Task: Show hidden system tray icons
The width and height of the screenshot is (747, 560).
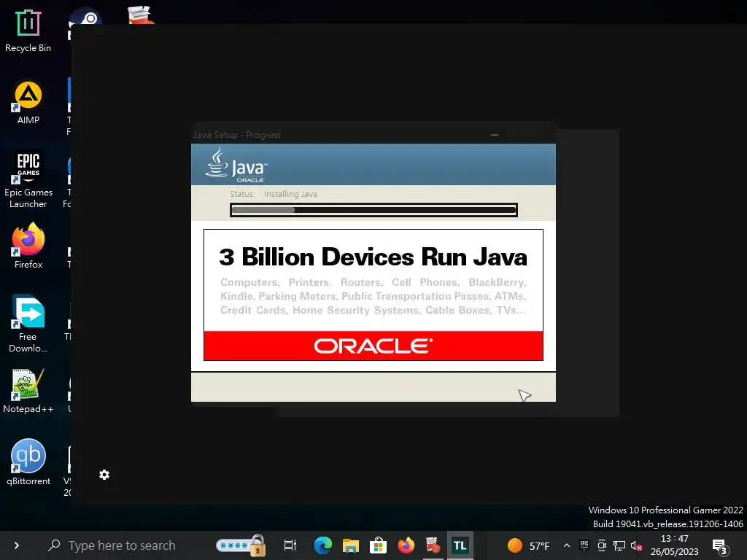Action: tap(566, 545)
